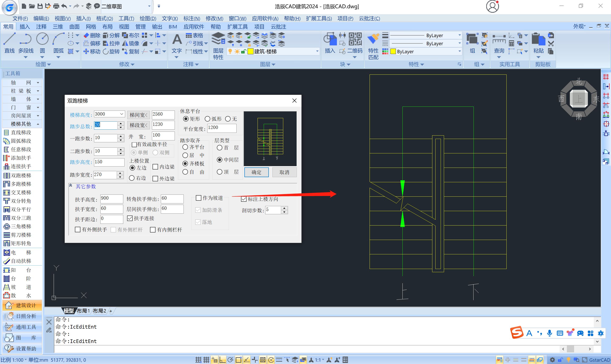611x364 pixels.
Task: Open the 楼梯高度 dropdown list
Action: click(122, 114)
